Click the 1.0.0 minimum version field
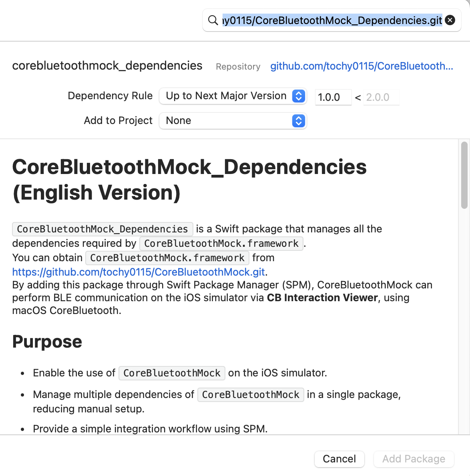Image resolution: width=470 pixels, height=476 pixels. pyautogui.click(x=333, y=97)
